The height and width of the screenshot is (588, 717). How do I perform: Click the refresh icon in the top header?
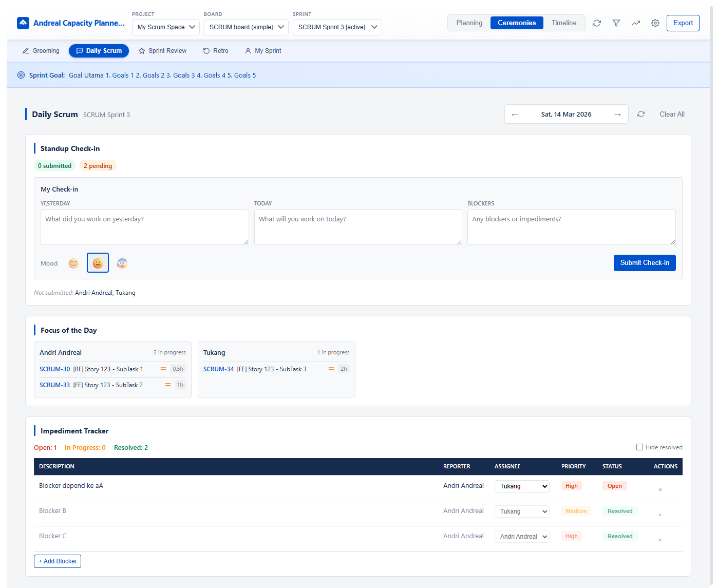coord(596,23)
